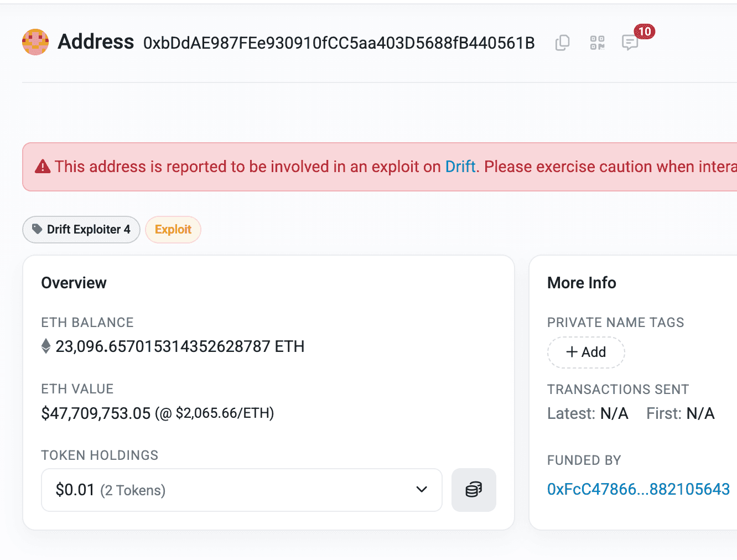Image resolution: width=737 pixels, height=560 pixels.
Task: Toggle the comments notification badge
Action: (644, 32)
